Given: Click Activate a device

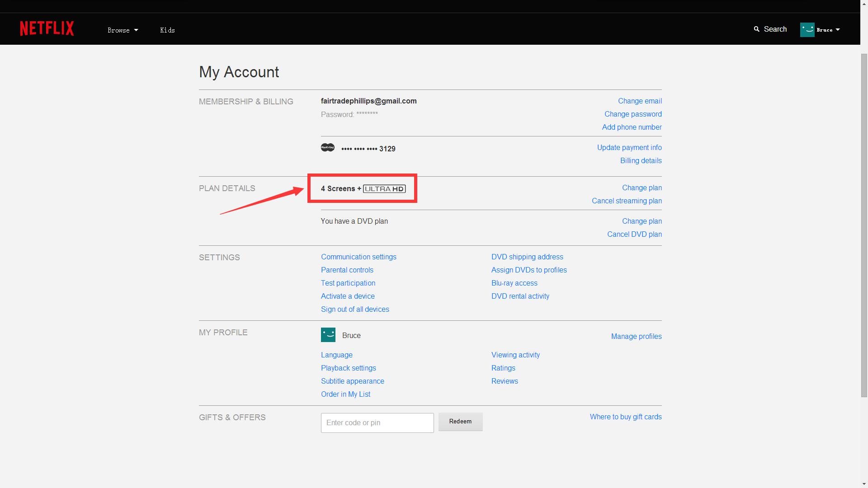Looking at the screenshot, I should pyautogui.click(x=348, y=296).
